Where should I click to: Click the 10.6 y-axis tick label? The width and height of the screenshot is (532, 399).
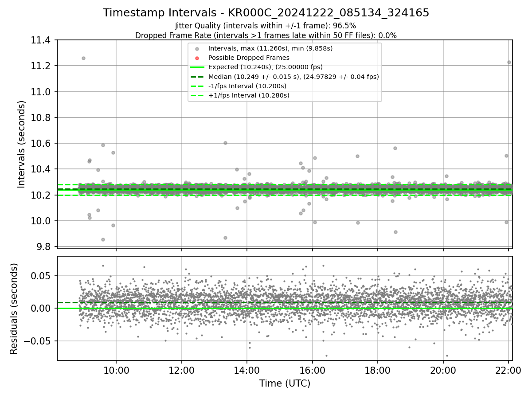tap(41, 143)
